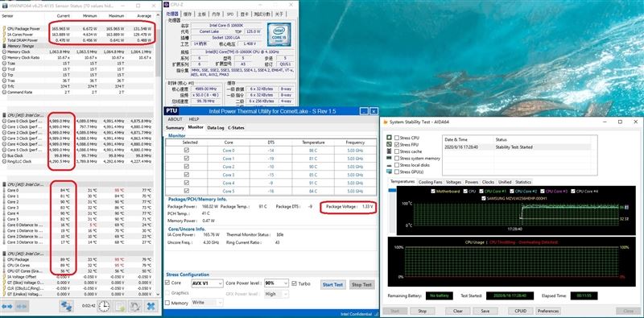Open AVX V1 stress type dropdown

click(208, 283)
